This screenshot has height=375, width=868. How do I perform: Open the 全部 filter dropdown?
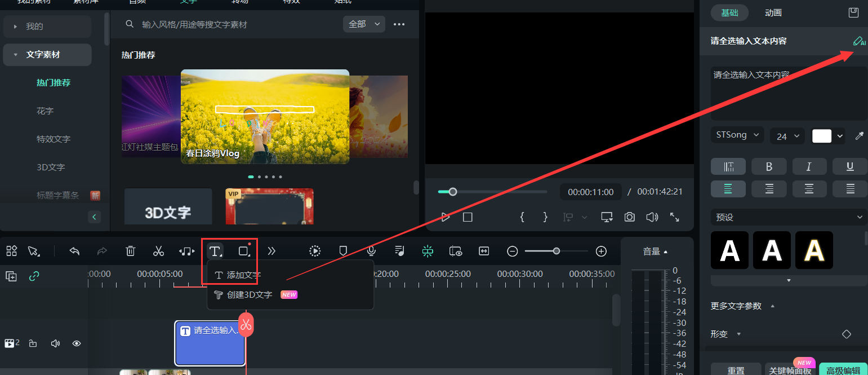tap(364, 24)
